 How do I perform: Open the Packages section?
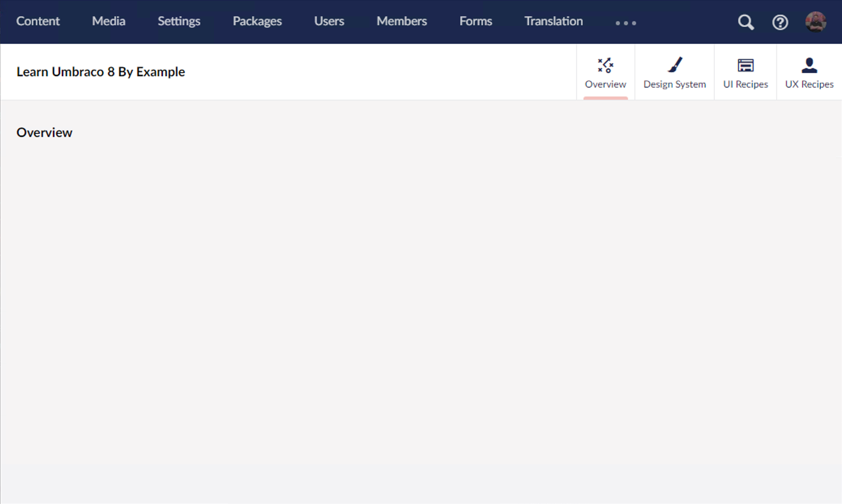257,21
